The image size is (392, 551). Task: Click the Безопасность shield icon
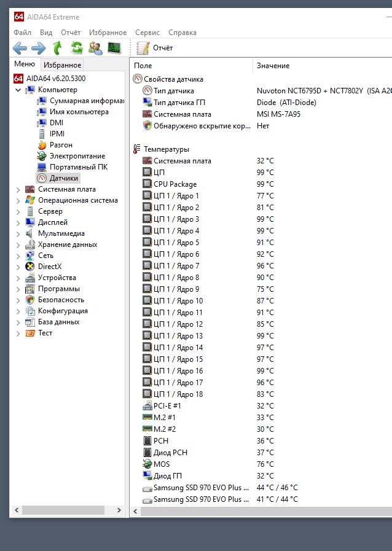click(x=30, y=300)
